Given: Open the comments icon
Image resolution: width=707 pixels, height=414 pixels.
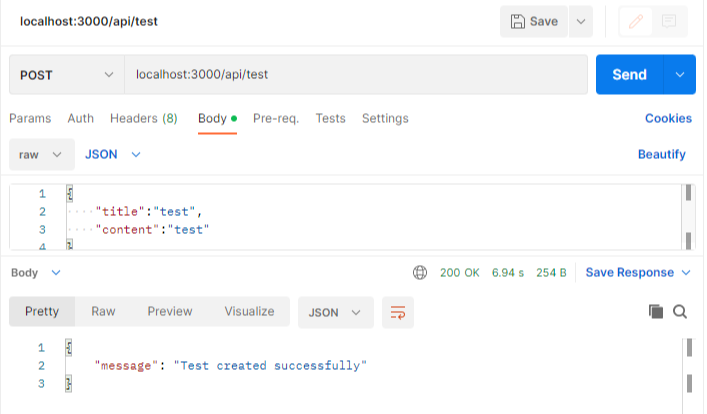Looking at the screenshot, I should (x=669, y=21).
